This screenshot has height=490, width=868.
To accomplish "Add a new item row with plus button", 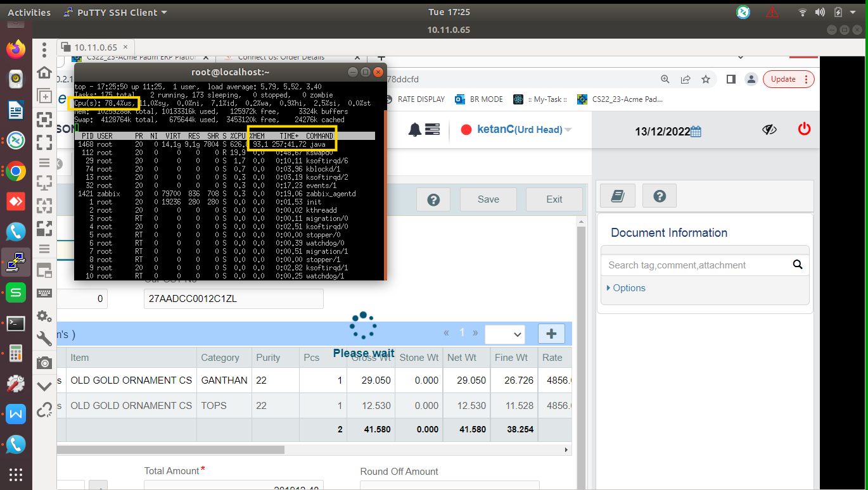I will tap(551, 334).
